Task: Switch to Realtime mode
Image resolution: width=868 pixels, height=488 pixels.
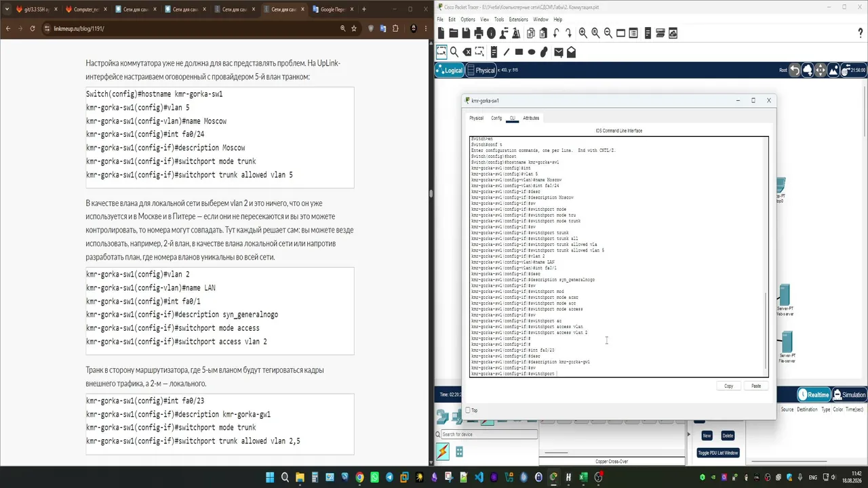Action: (814, 394)
